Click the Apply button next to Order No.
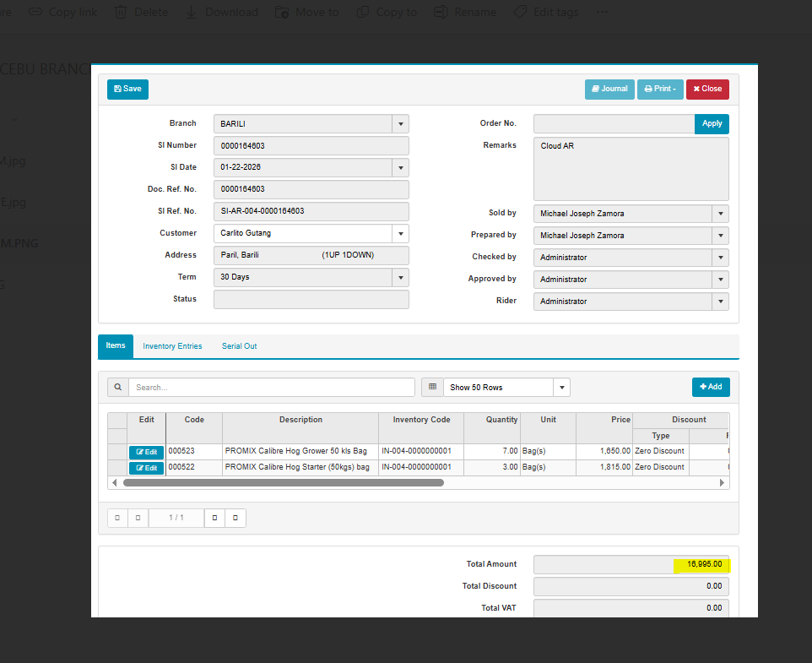This screenshot has height=663, width=812. [x=712, y=123]
